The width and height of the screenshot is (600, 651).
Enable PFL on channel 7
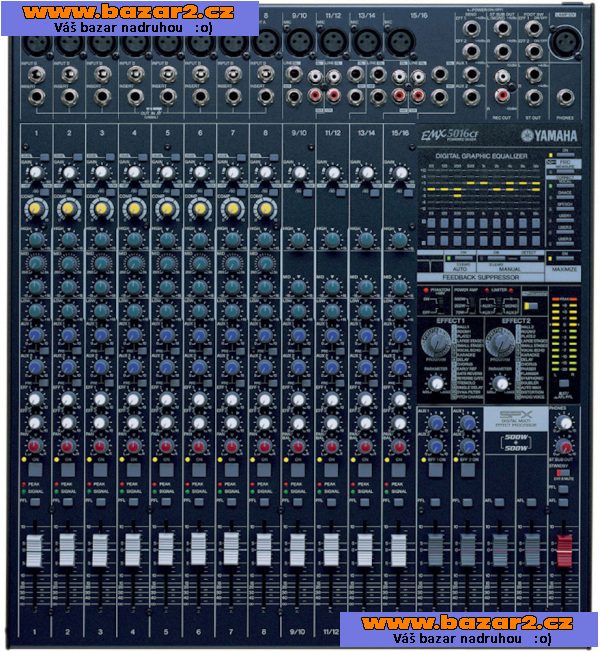click(231, 502)
